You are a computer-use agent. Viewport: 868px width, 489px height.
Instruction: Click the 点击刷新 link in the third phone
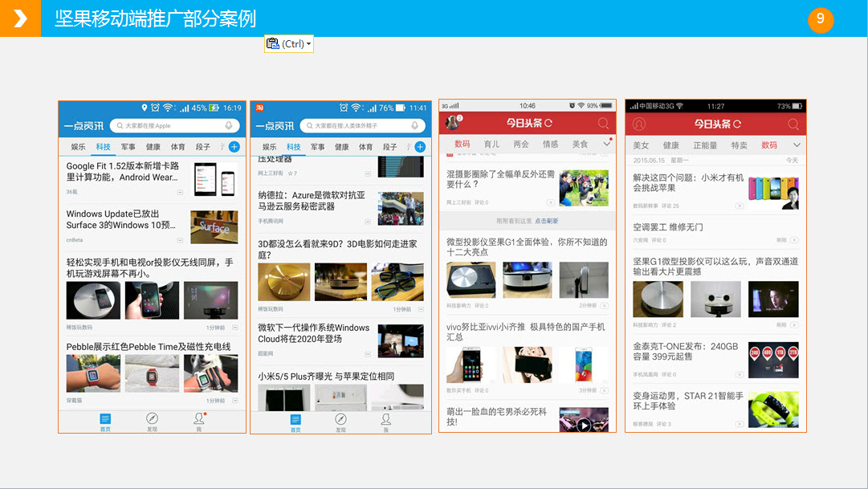click(547, 221)
